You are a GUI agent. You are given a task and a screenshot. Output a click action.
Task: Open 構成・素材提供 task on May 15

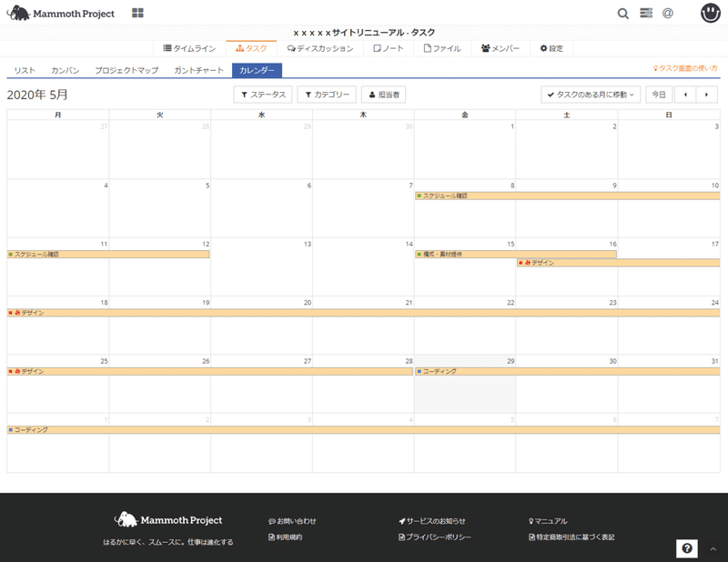pos(516,255)
